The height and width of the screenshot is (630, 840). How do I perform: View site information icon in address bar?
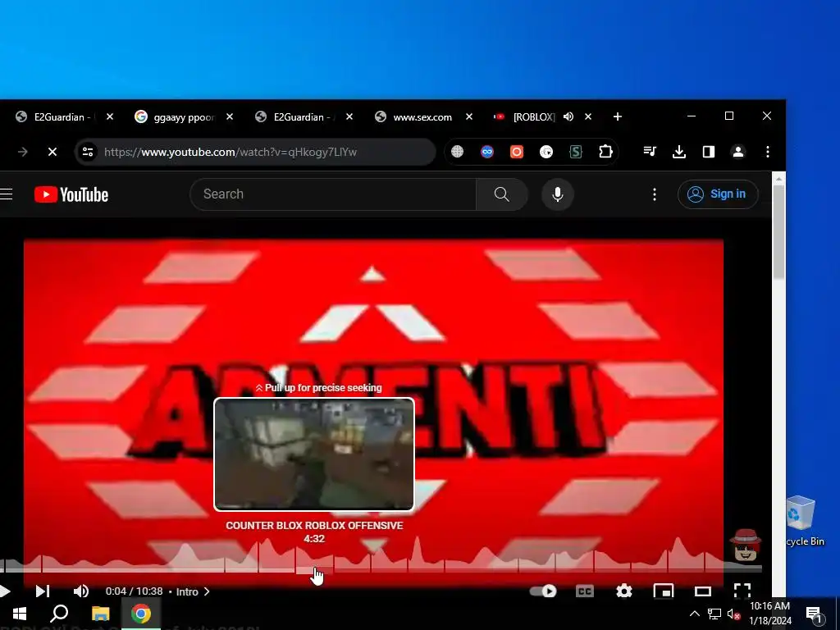pyautogui.click(x=88, y=152)
